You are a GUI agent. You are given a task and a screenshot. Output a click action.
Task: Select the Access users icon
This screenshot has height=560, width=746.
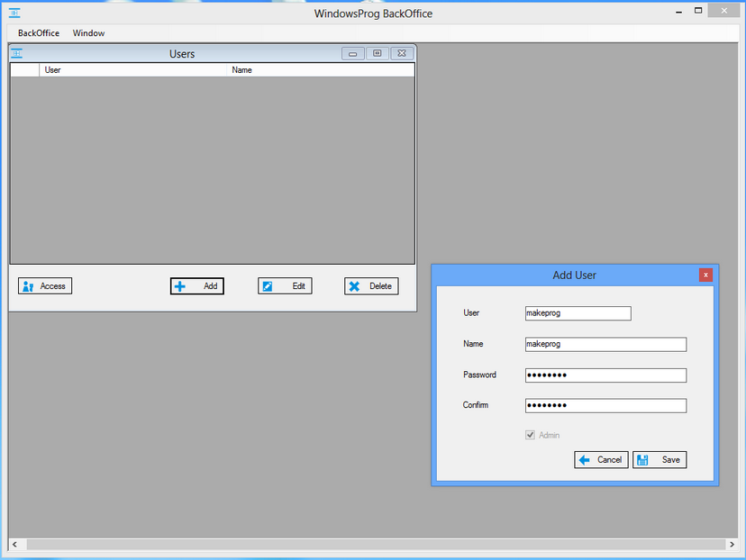click(26, 285)
